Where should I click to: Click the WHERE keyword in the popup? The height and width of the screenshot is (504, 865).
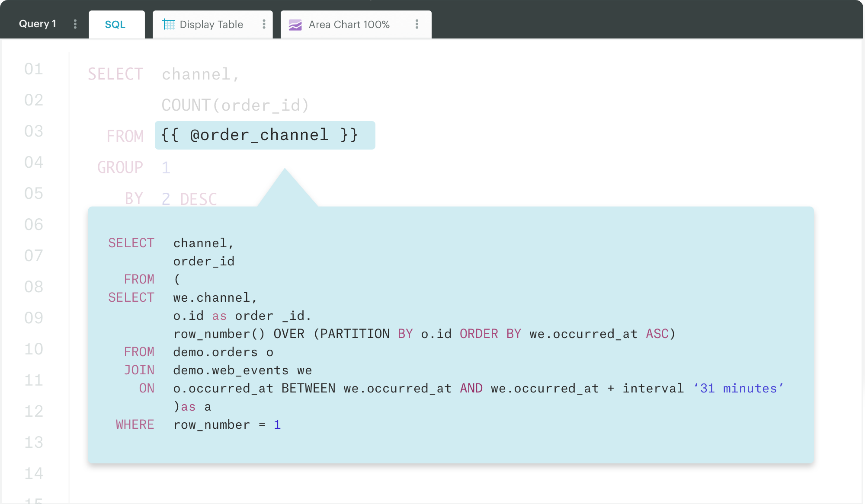pos(135,425)
